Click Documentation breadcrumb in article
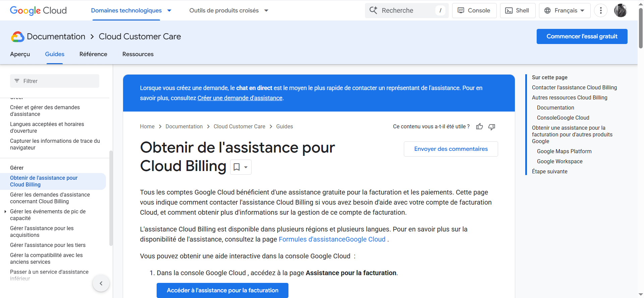The height and width of the screenshot is (298, 644). 184,126
